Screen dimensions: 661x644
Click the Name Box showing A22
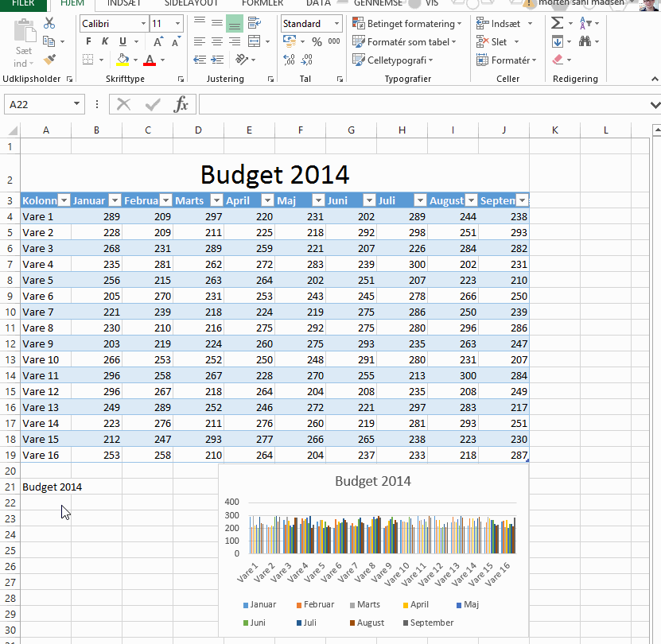(38, 104)
